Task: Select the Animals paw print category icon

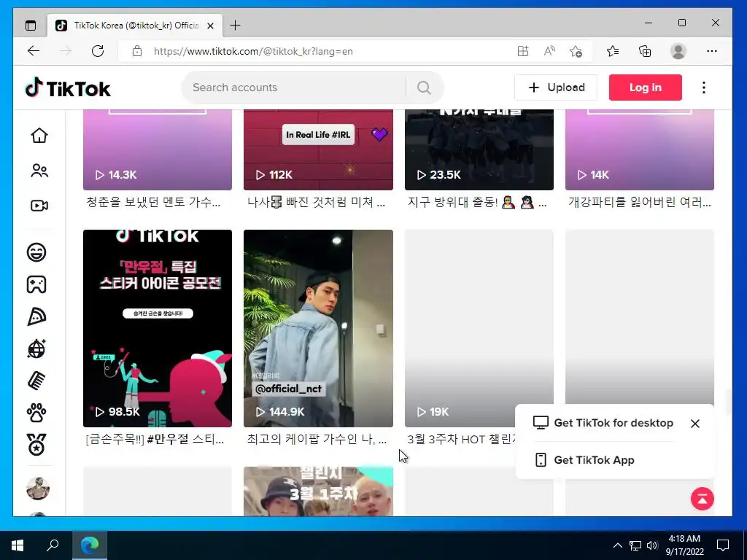Action: [x=36, y=413]
